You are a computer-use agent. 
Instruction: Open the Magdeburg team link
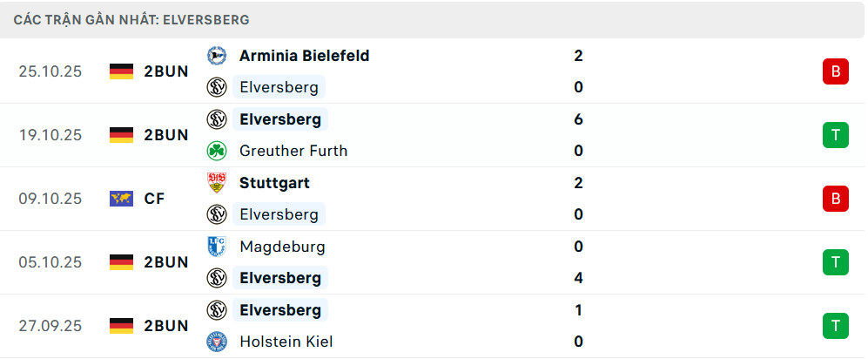[282, 247]
